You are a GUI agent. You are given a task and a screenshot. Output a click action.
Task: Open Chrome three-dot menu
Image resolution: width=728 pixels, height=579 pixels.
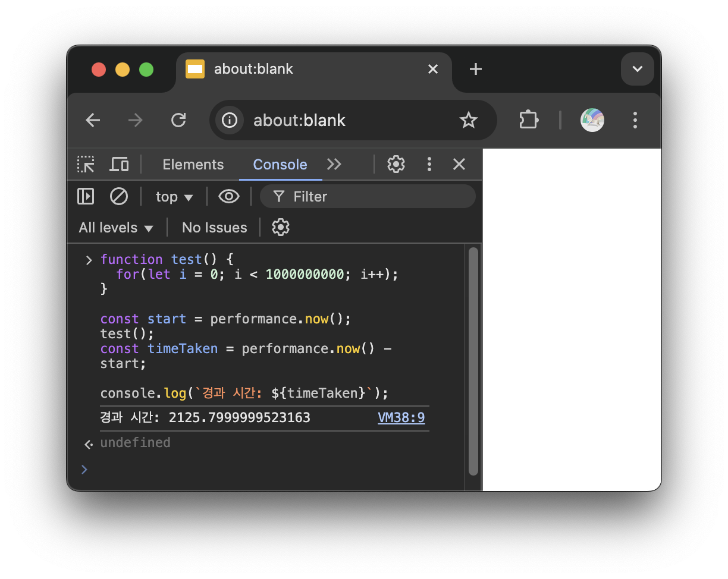[x=635, y=121]
